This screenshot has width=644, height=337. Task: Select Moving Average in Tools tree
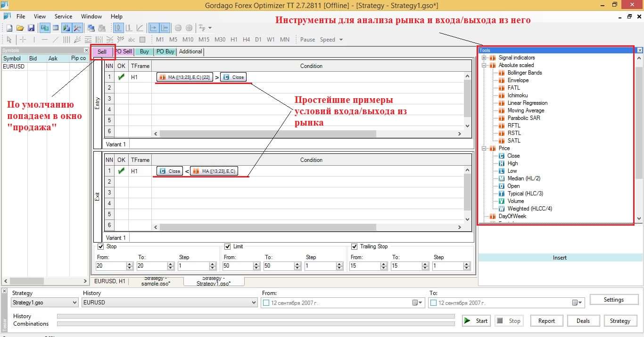pyautogui.click(x=526, y=110)
